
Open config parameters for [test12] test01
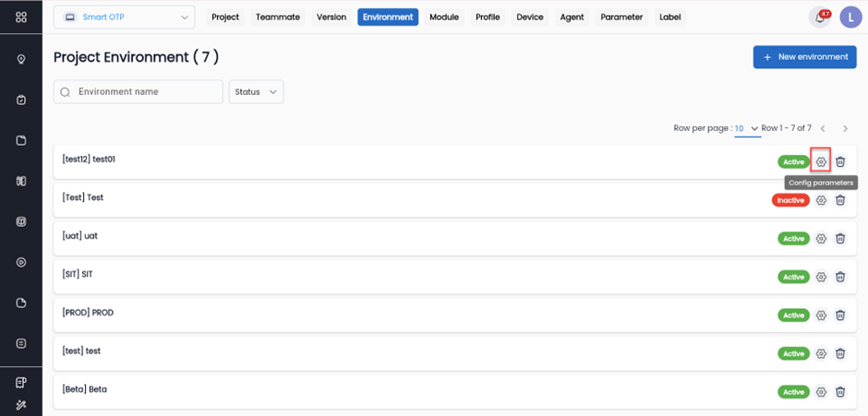point(821,161)
